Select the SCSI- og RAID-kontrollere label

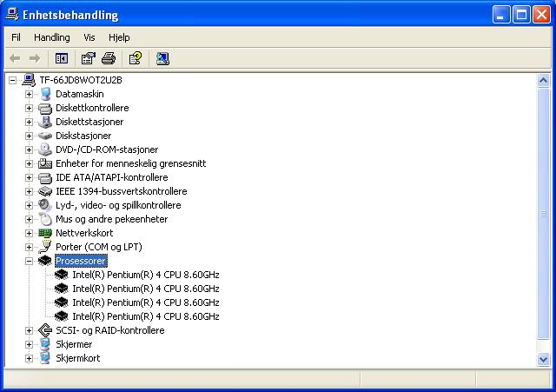point(110,330)
